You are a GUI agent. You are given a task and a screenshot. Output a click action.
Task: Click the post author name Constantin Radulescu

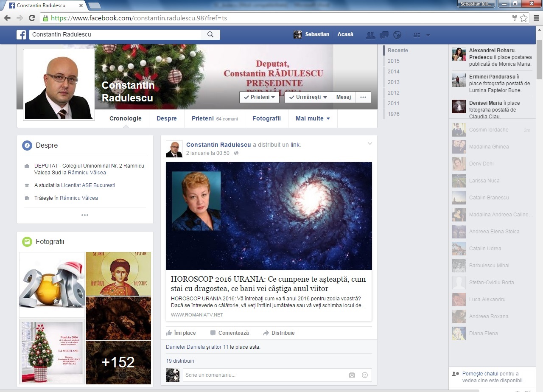click(218, 145)
